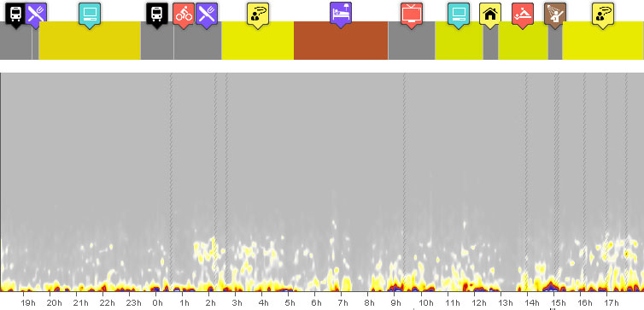Click the 8h time axis label
Screen dimensions: 644x310
370,303
